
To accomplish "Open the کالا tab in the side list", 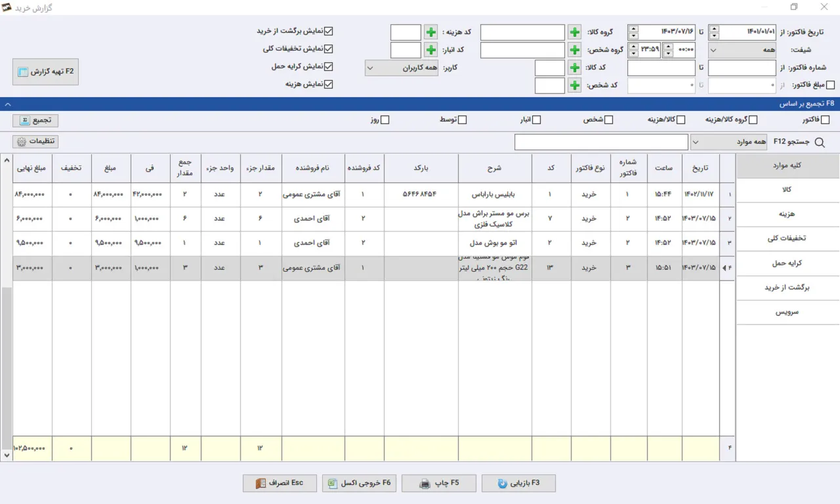I will click(787, 190).
